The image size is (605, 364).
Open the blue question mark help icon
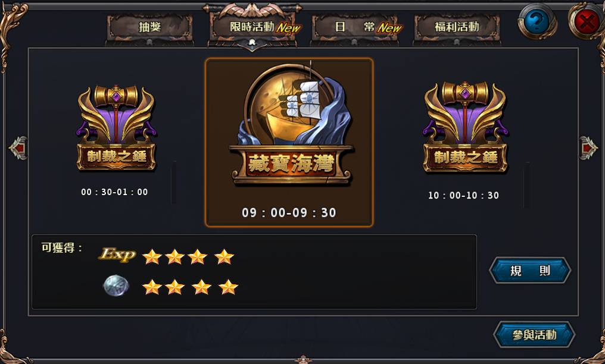coord(537,21)
